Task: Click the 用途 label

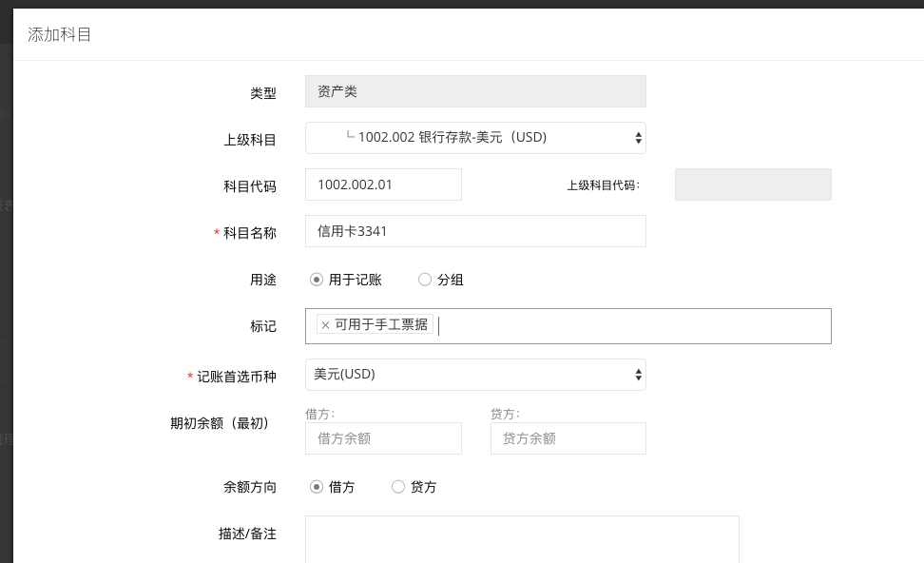Action: (x=262, y=280)
